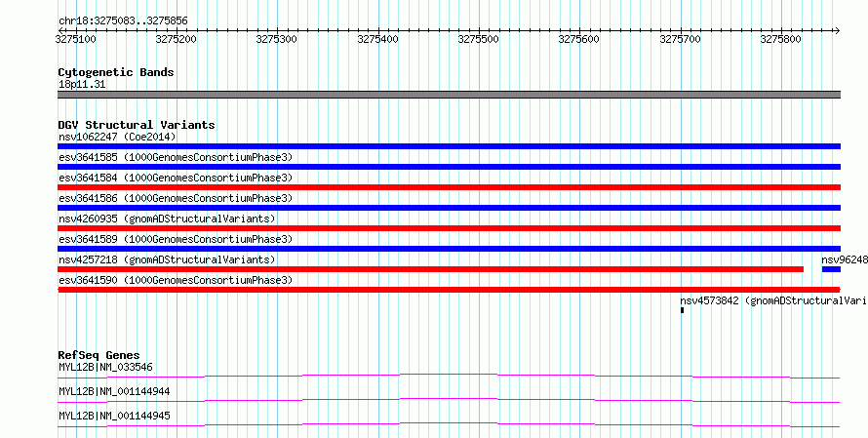This screenshot has height=438, width=868.
Task: Click the esv3641584 variant label
Action: (176, 178)
